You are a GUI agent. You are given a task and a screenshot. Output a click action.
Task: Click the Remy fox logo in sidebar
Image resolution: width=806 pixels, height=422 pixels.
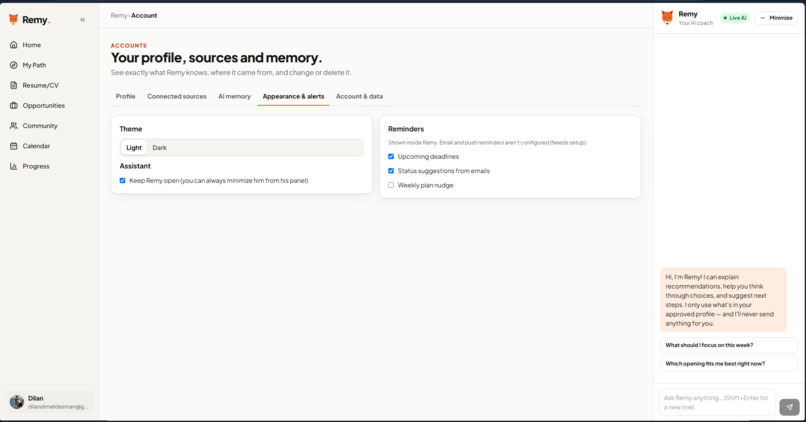[x=14, y=20]
